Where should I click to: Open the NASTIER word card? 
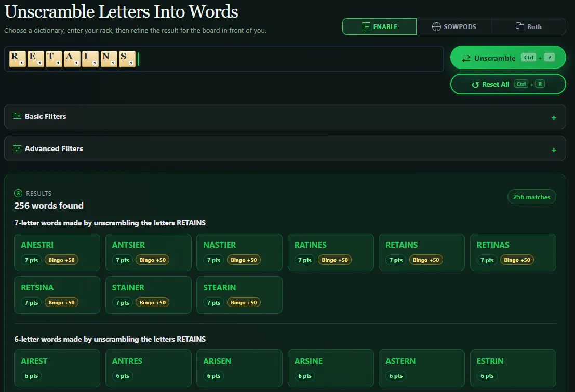pos(239,252)
